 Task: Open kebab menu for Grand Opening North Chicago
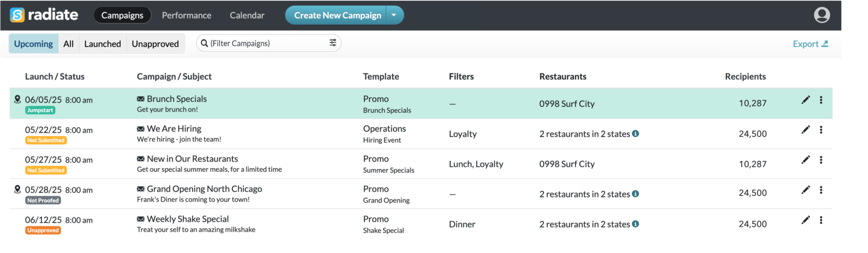pos(821,190)
